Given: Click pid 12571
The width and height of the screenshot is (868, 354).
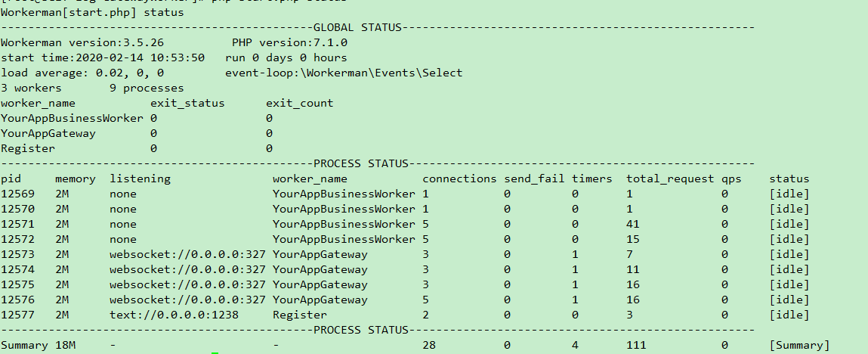Looking at the screenshot, I should [17, 225].
